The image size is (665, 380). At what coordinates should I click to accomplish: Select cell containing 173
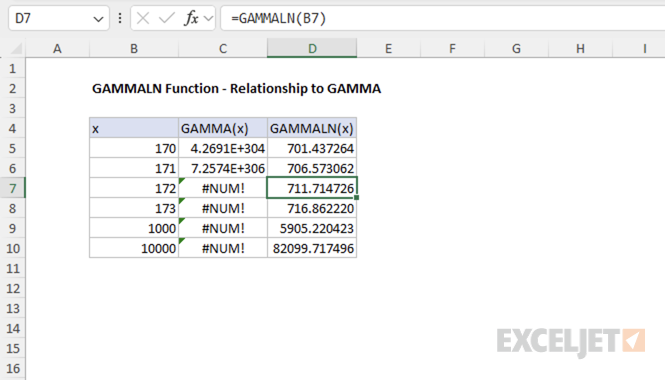[x=134, y=208]
